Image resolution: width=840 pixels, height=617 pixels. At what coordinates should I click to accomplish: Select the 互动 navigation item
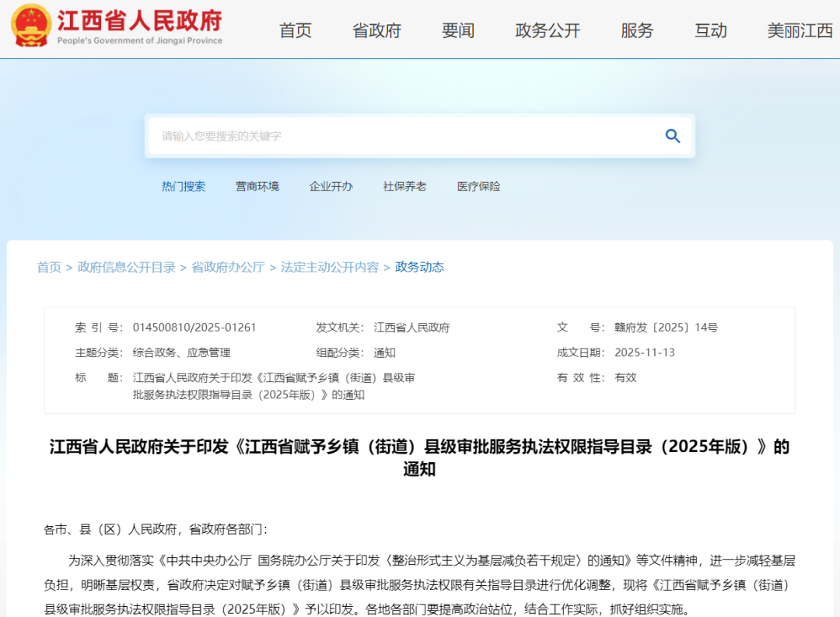710,30
